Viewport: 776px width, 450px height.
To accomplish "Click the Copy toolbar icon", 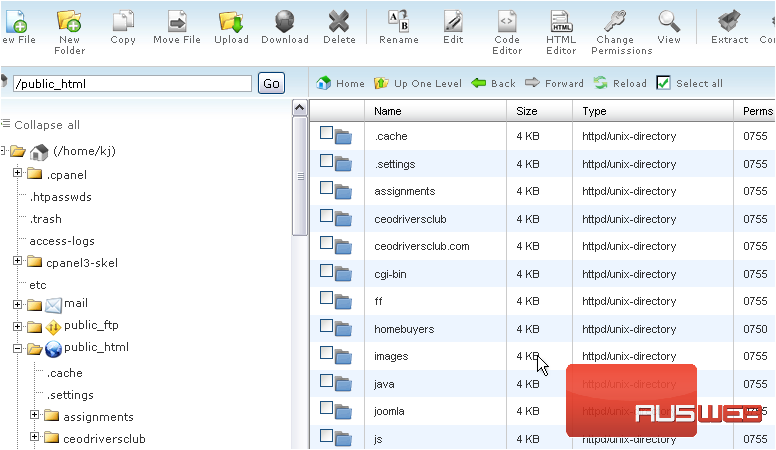I will [x=123, y=22].
